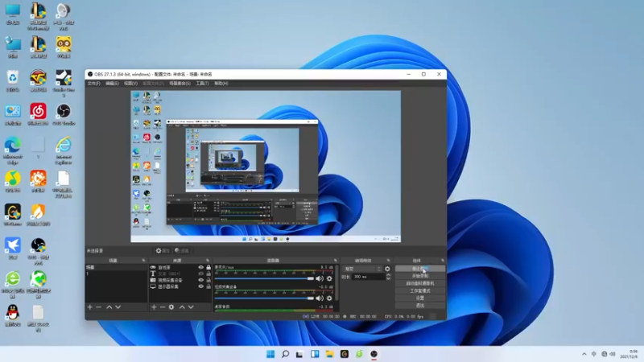Hide the first source using its eye icon

pos(200,267)
